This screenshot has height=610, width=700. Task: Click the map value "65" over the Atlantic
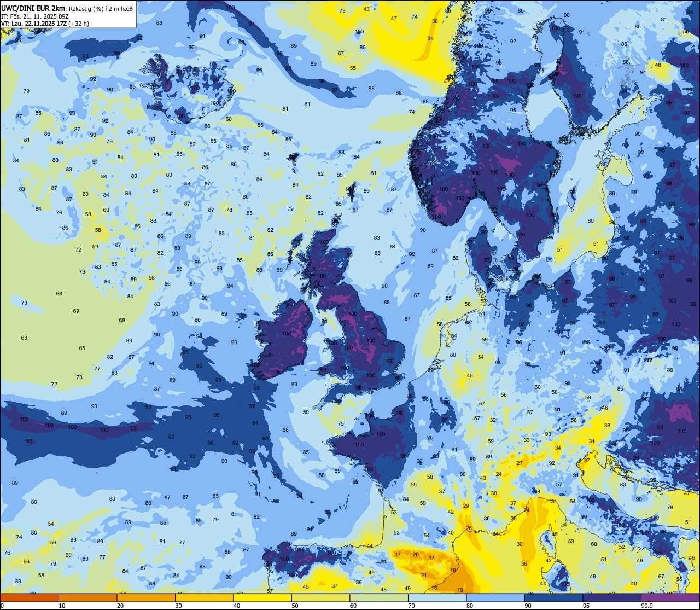pyautogui.click(x=82, y=348)
